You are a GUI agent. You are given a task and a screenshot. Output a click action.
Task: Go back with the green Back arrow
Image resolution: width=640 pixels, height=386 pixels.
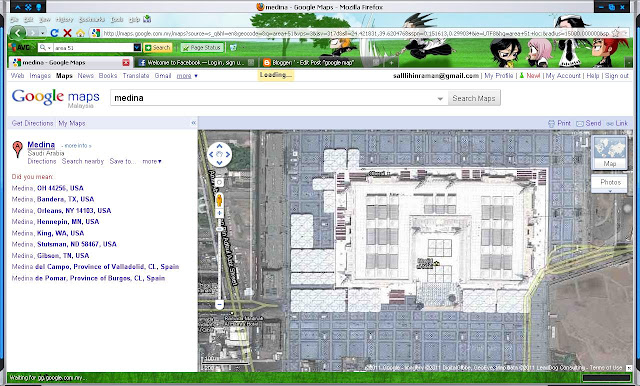[18, 33]
